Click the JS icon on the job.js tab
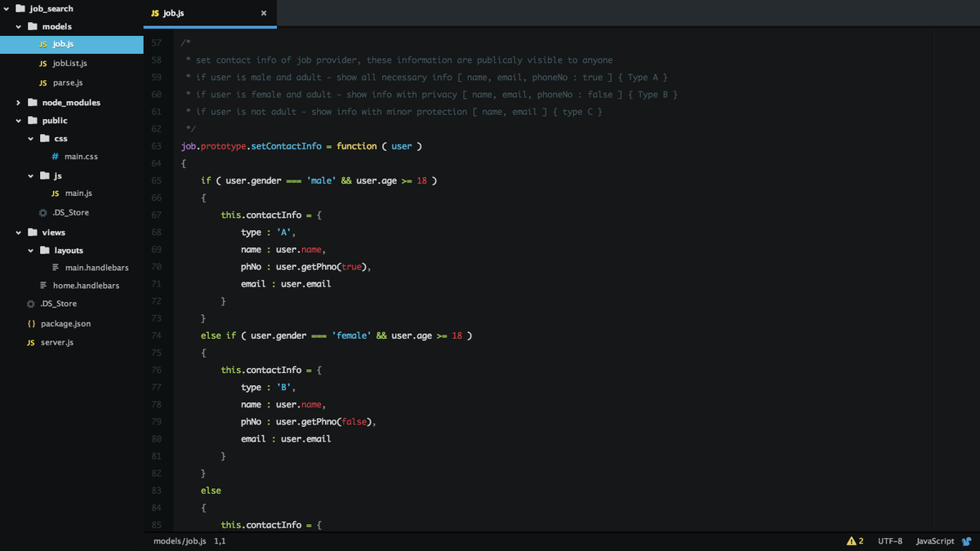The width and height of the screenshot is (980, 551). tap(155, 13)
